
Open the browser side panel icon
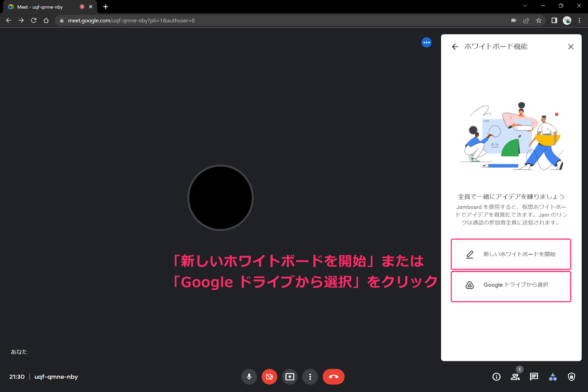point(554,21)
